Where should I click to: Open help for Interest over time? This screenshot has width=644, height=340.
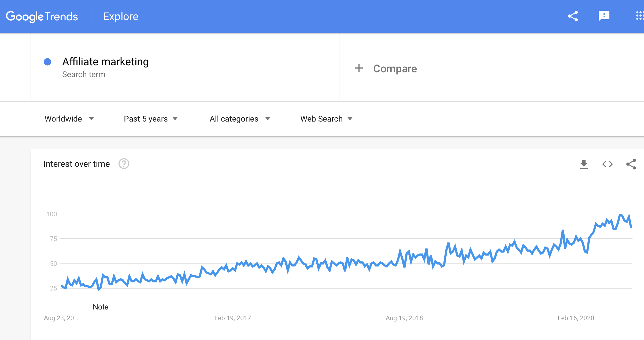(x=124, y=164)
